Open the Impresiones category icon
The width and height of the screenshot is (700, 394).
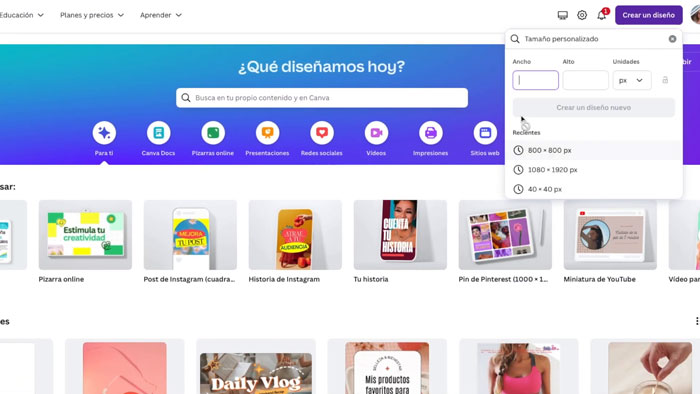[x=431, y=133]
